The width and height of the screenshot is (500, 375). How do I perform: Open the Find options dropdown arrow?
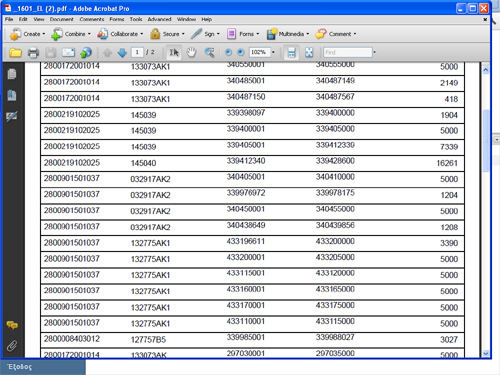tap(375, 52)
